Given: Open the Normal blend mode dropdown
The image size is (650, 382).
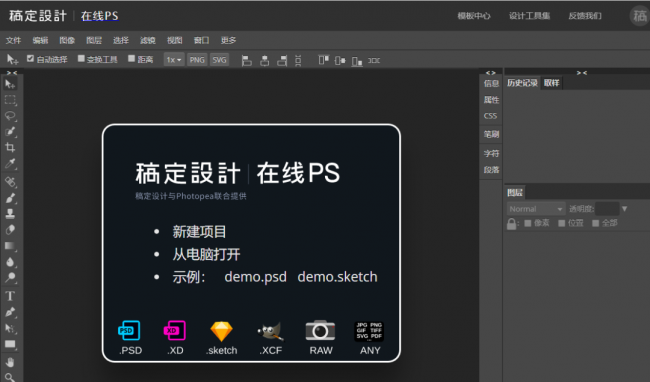Looking at the screenshot, I should pos(536,209).
